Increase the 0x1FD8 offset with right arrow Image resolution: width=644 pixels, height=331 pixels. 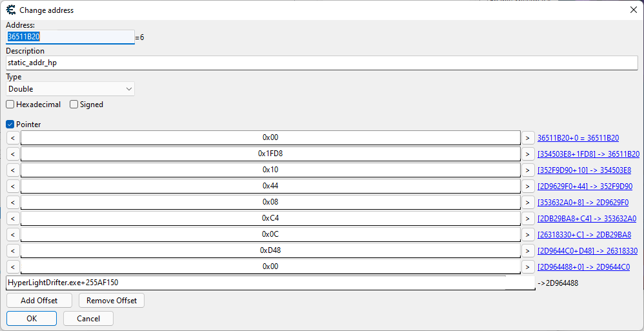tap(528, 154)
